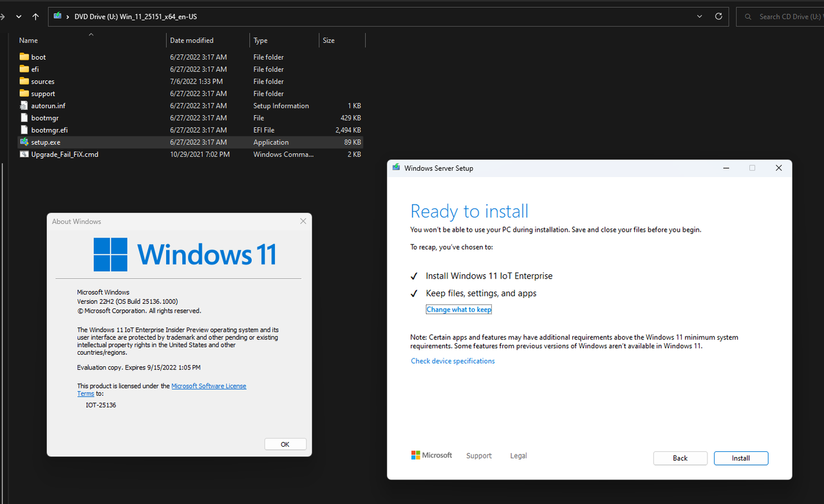Viewport: 824px width, 504px height.
Task: Click the sources date 7/6/2022 1:33 PM
Action: click(196, 81)
